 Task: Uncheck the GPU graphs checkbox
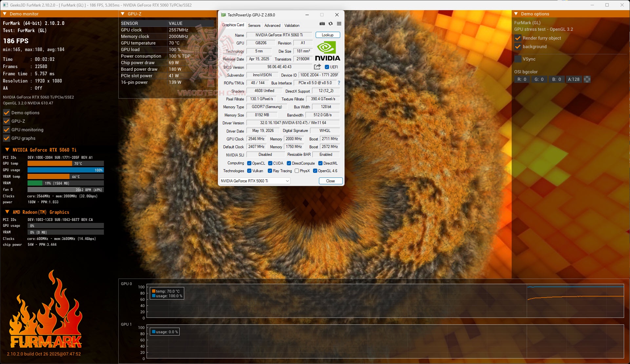[x=7, y=138]
